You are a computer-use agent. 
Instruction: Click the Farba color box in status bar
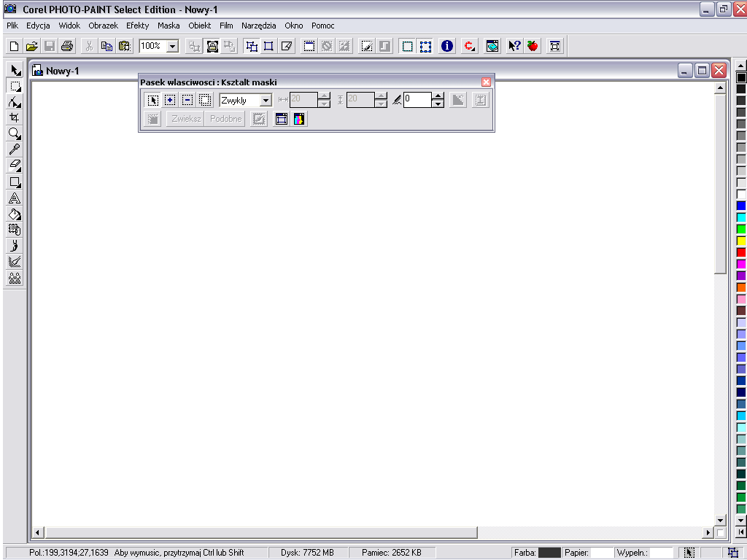click(x=549, y=553)
